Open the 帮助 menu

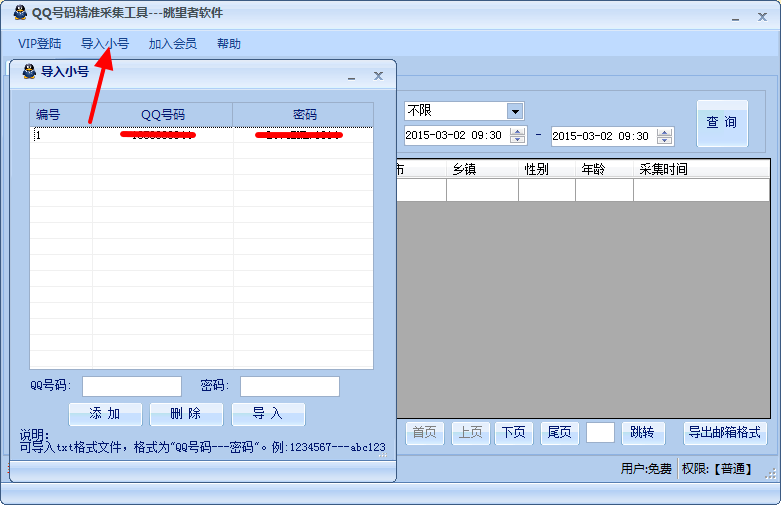229,44
